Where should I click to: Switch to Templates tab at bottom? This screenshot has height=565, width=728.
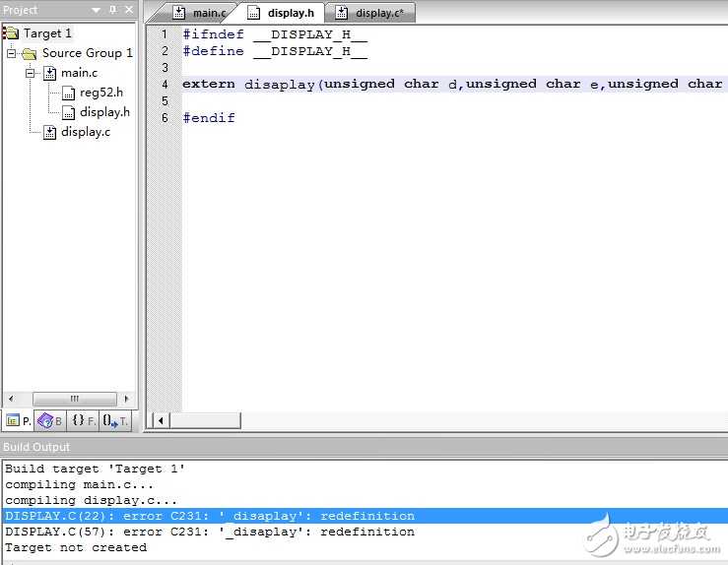(115, 420)
